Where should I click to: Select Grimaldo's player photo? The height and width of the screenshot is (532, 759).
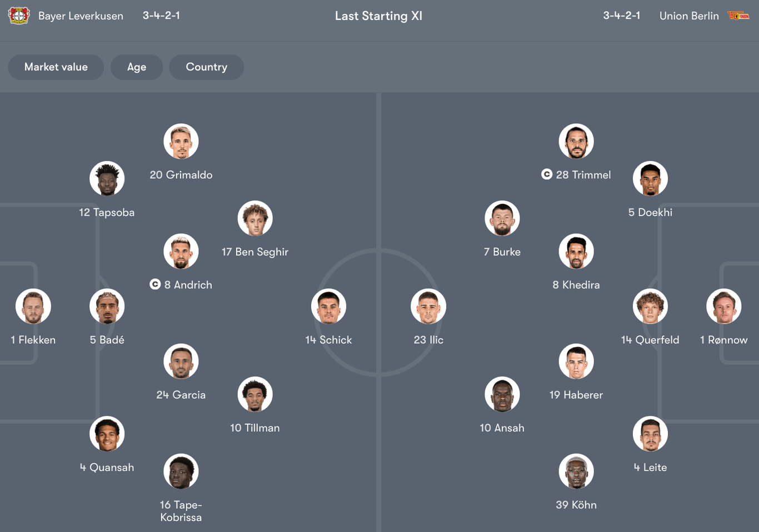(x=181, y=141)
